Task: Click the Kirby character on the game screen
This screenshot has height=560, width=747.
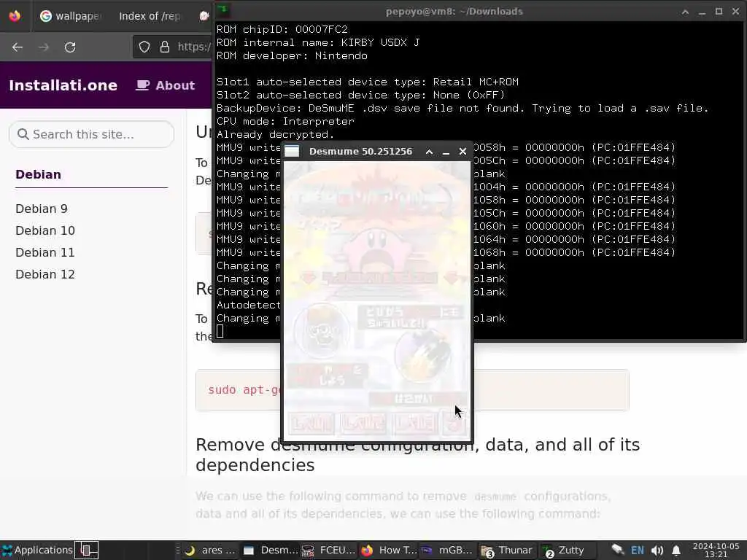Action: pyautogui.click(x=376, y=249)
